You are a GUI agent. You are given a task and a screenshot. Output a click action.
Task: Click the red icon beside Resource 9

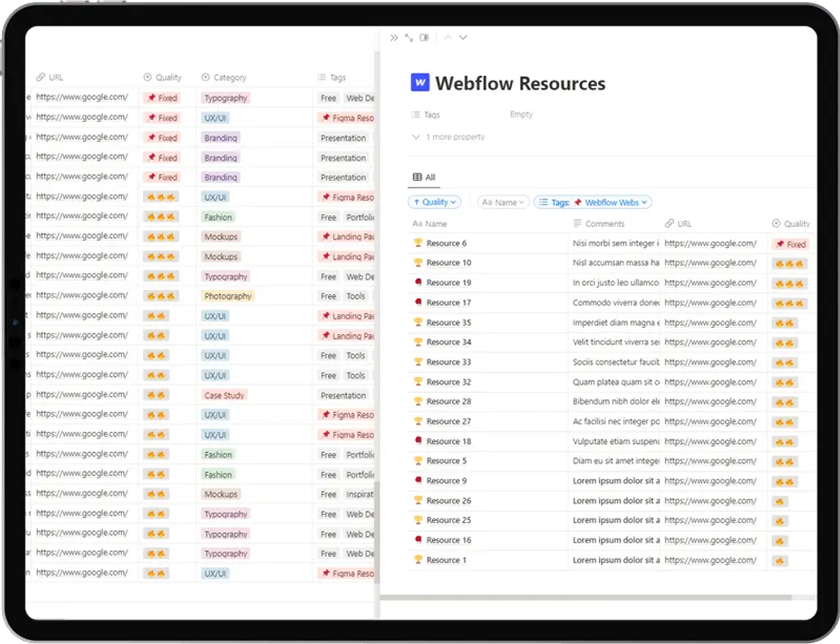[x=418, y=481]
